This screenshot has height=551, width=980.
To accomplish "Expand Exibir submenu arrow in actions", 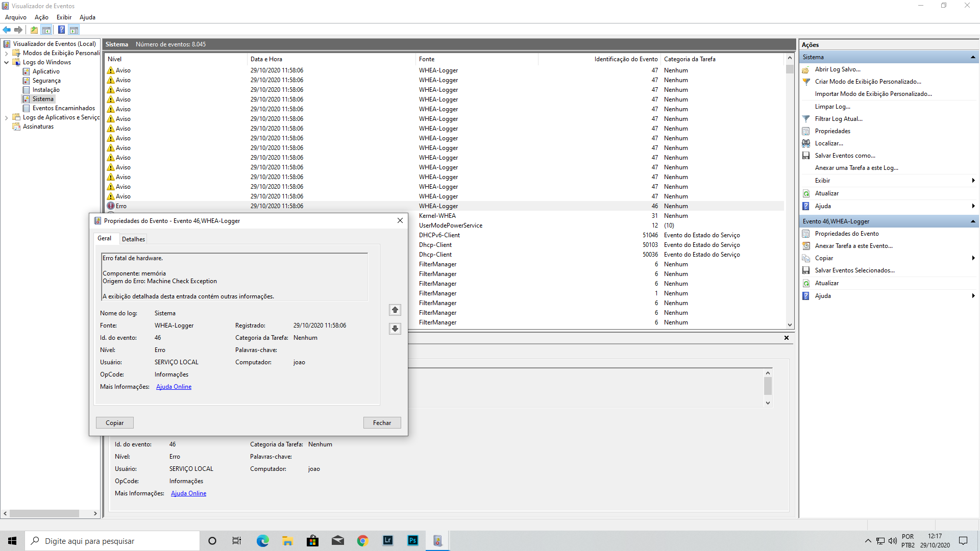I will point(973,181).
